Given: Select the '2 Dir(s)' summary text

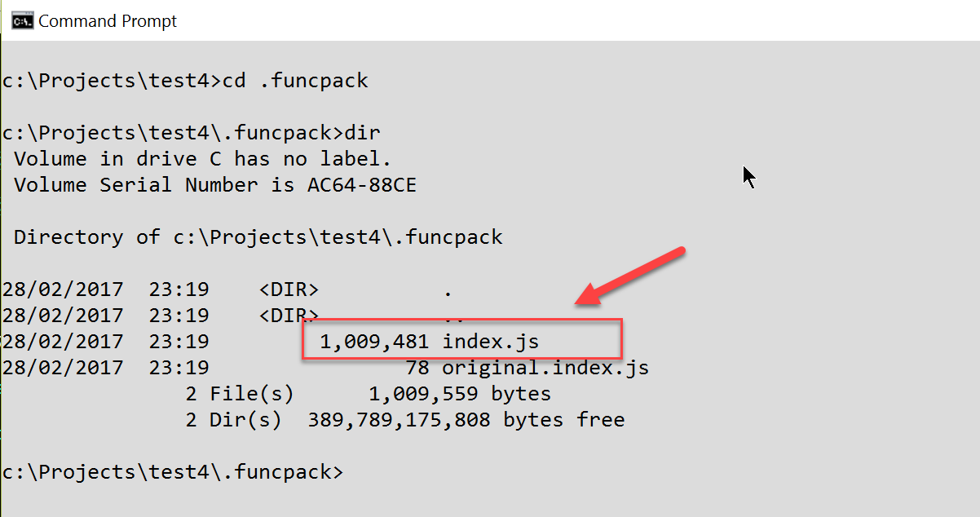Looking at the screenshot, I should point(233,420).
